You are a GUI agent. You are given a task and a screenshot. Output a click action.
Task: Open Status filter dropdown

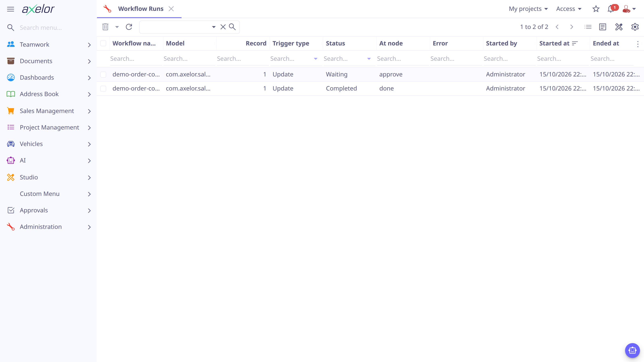[x=369, y=59]
